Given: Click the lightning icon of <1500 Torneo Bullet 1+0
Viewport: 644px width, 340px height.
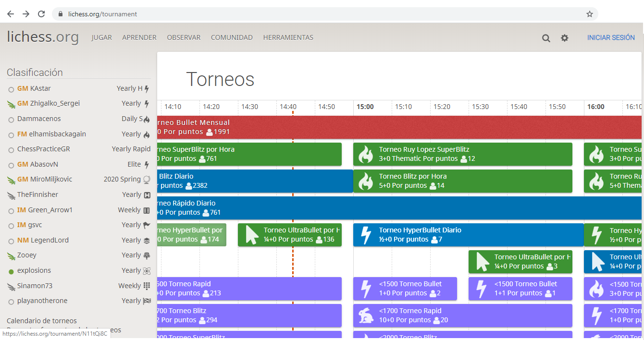Looking at the screenshot, I should tap(366, 289).
